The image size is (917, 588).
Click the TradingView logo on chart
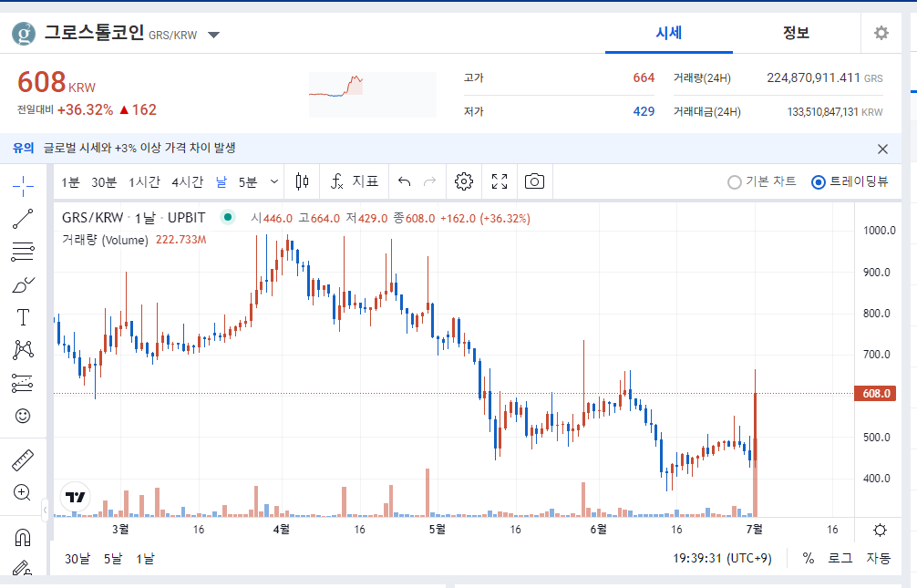click(x=76, y=498)
